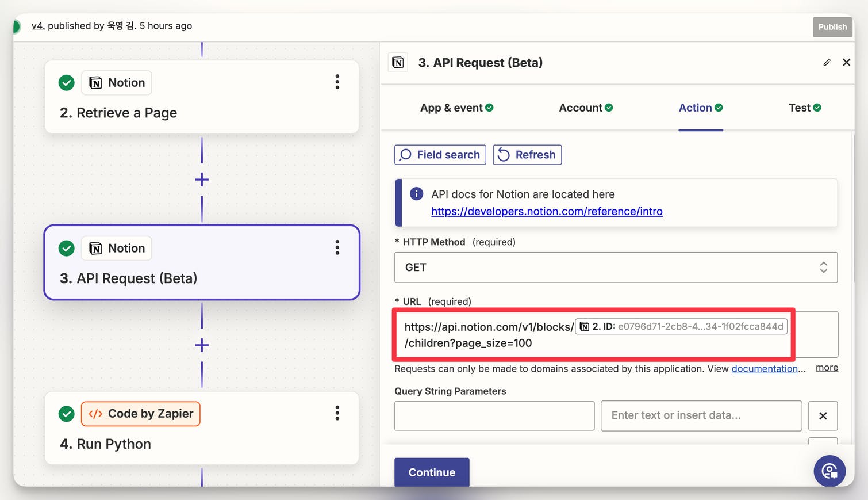Expand the truncated URL help text with more
The image size is (868, 500).
tap(827, 368)
